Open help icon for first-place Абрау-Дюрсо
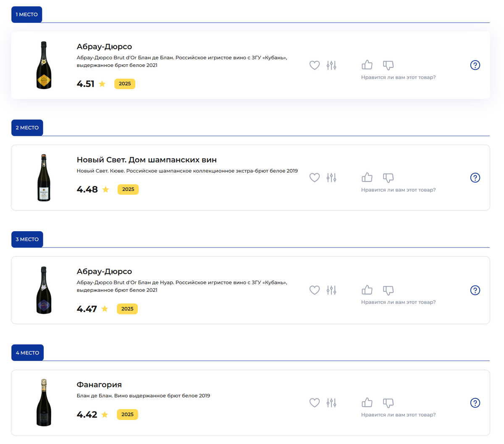 [475, 65]
